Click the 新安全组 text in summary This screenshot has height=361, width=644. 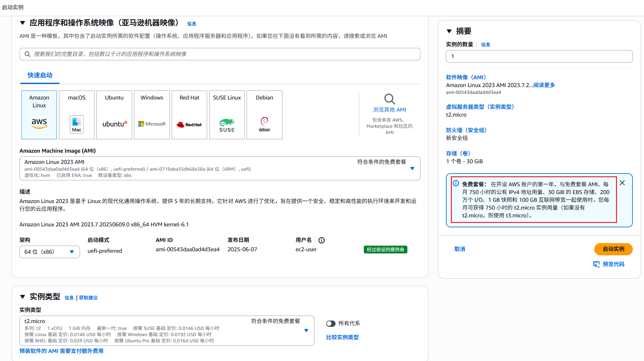coord(457,138)
